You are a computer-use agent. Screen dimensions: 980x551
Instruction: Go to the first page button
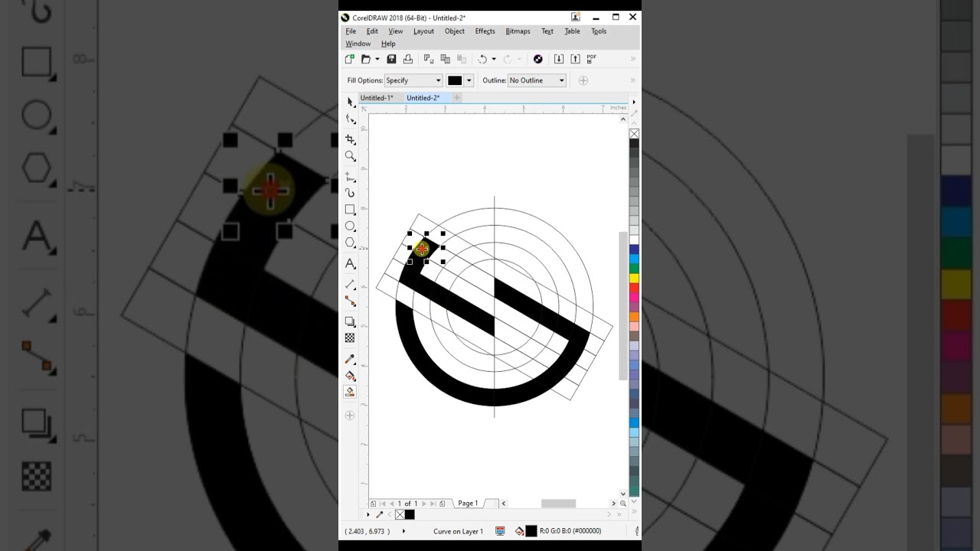coord(383,504)
